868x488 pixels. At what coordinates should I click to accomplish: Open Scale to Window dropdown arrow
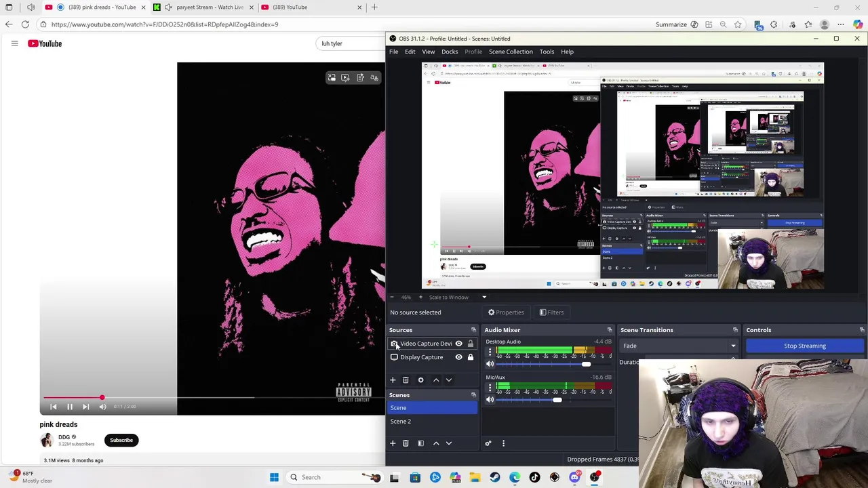pos(484,297)
